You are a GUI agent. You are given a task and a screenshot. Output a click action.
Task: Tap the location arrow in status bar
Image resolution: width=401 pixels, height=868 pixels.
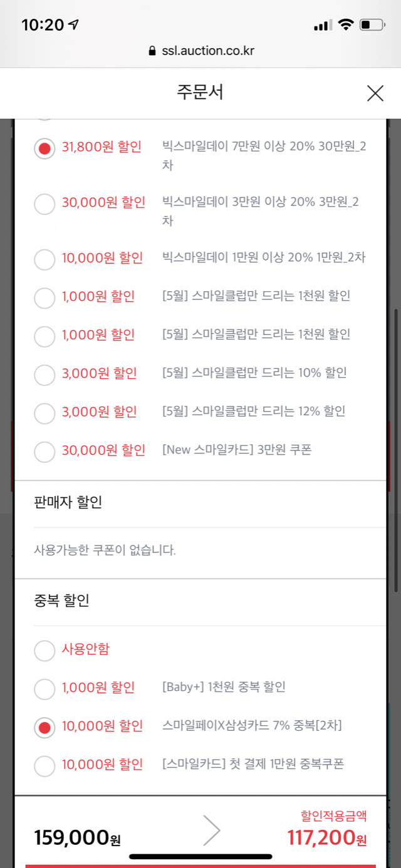click(75, 25)
